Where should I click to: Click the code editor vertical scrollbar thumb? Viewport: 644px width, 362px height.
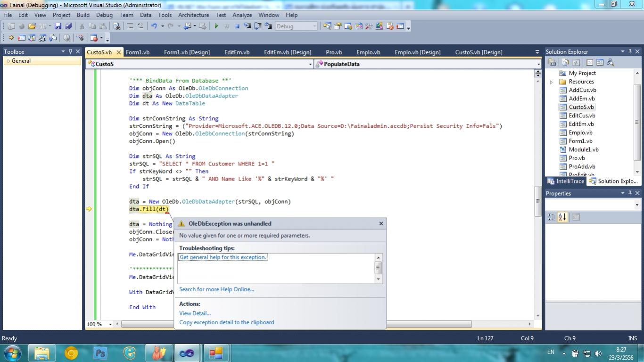537,201
